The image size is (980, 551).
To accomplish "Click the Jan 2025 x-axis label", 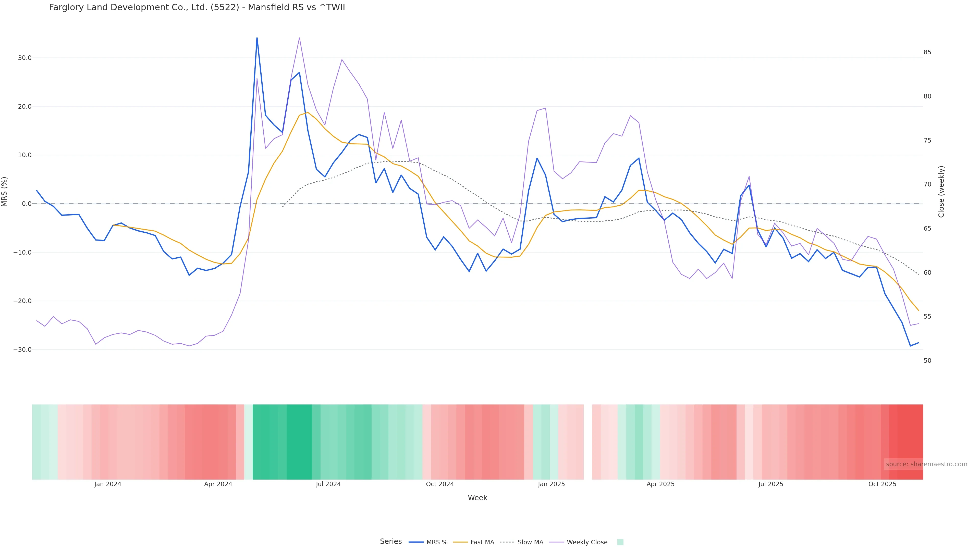I will pyautogui.click(x=551, y=484).
